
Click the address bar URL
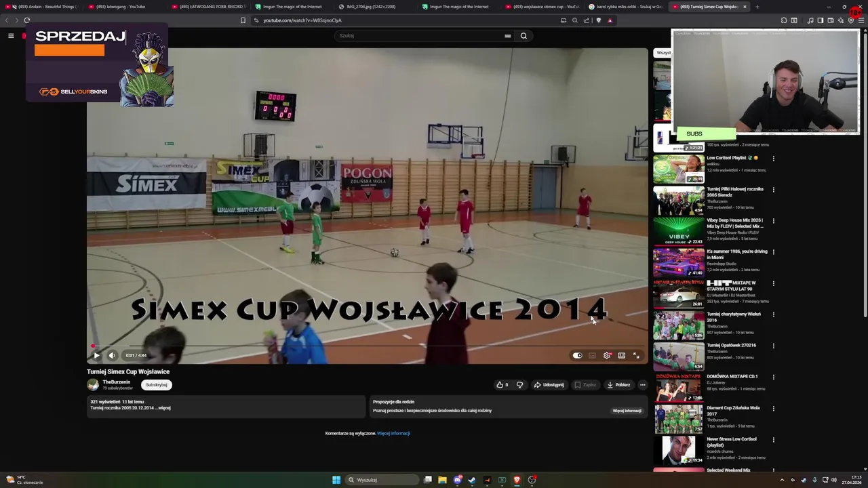coord(302,20)
